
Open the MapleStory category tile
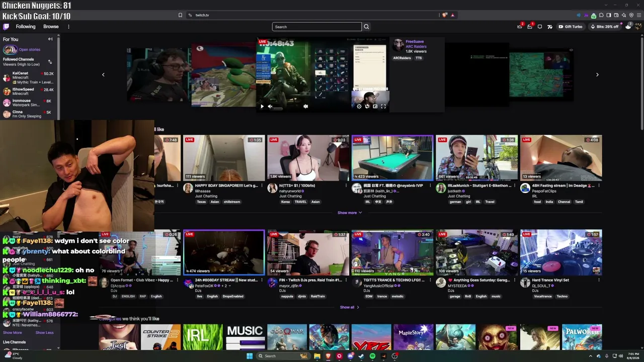413,337
